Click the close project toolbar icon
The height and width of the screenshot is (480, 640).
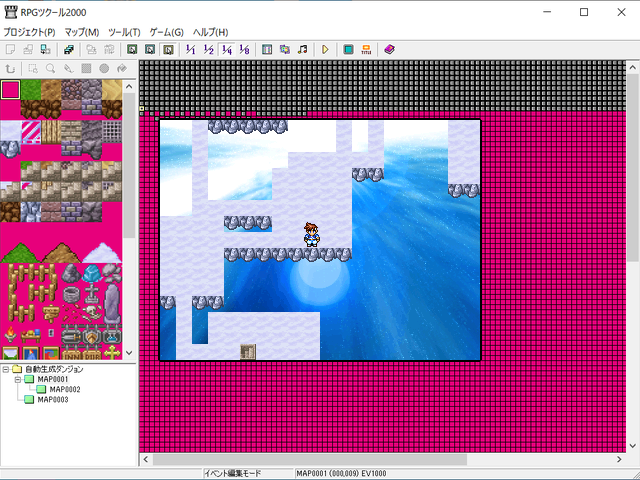[45, 49]
